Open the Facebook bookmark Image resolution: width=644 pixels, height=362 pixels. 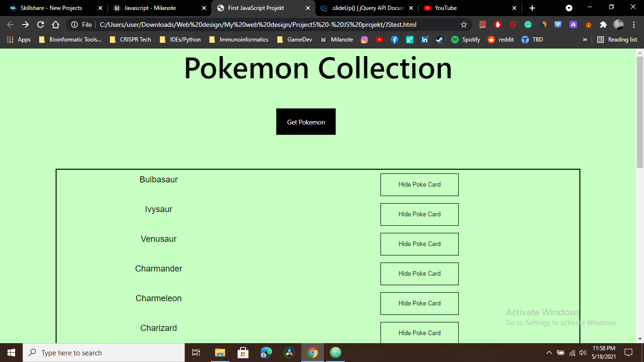pyautogui.click(x=395, y=40)
